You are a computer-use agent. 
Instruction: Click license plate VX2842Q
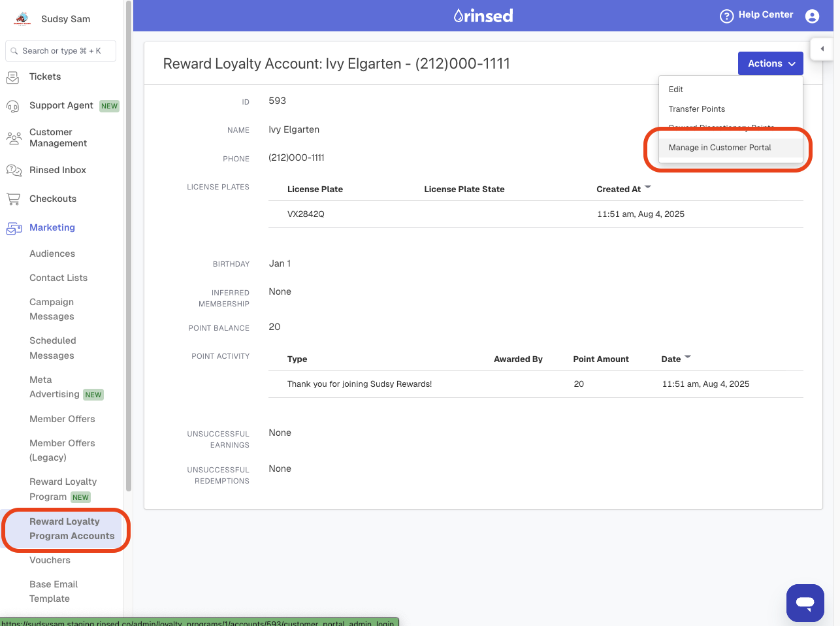point(306,214)
